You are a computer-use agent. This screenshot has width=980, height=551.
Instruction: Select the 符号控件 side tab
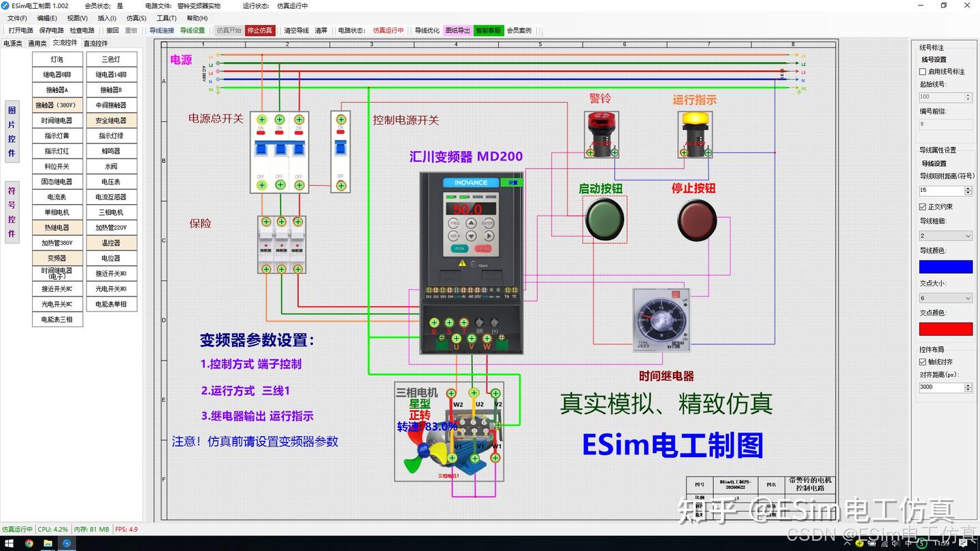pyautogui.click(x=12, y=212)
